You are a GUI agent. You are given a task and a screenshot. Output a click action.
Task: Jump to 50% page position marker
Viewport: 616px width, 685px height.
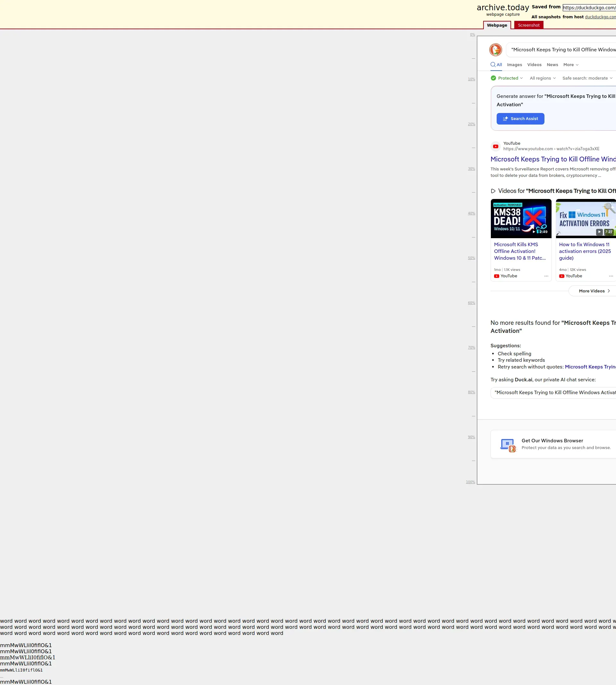pos(471,258)
